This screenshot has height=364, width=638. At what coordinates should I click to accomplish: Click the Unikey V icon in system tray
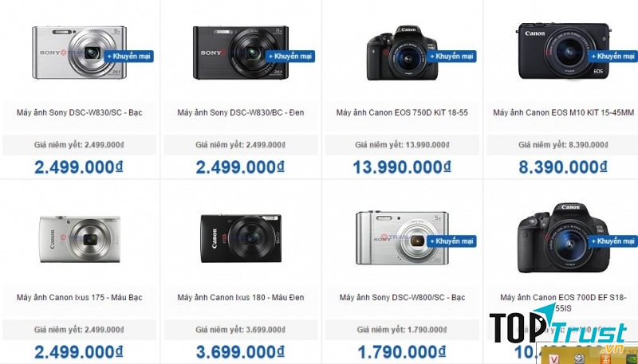pyautogui.click(x=553, y=359)
